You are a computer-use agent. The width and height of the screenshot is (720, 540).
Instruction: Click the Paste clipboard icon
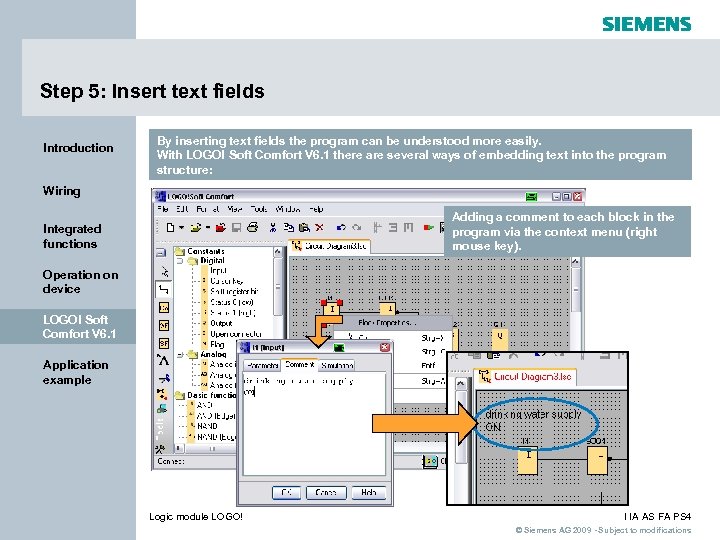pyautogui.click(x=304, y=227)
